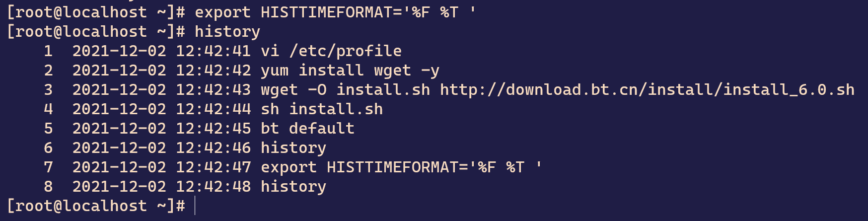Click history entry number 6

click(48, 147)
